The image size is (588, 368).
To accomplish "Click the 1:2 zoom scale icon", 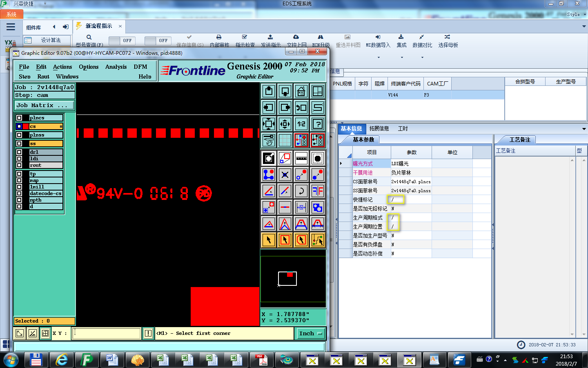I will tap(301, 124).
